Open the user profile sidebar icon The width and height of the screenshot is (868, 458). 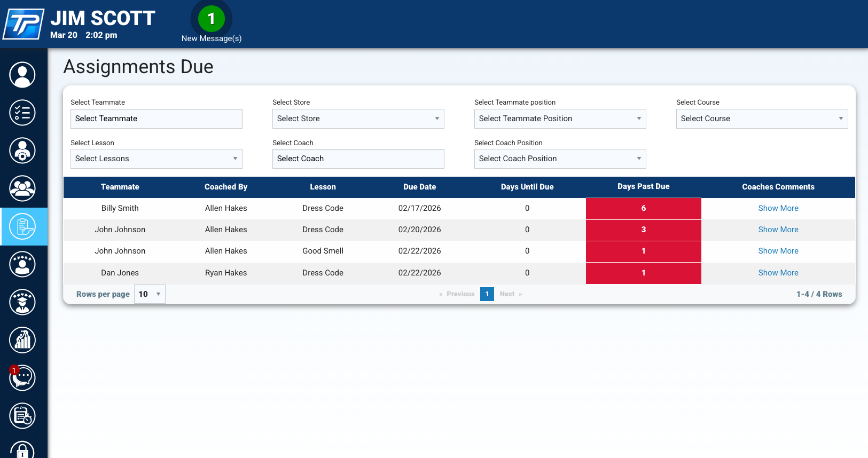(x=22, y=75)
